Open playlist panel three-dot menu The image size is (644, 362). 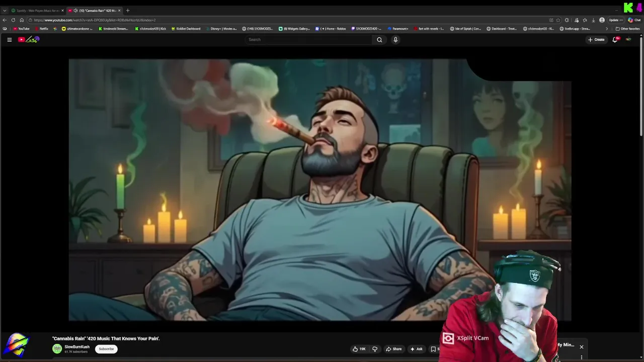[581, 357]
